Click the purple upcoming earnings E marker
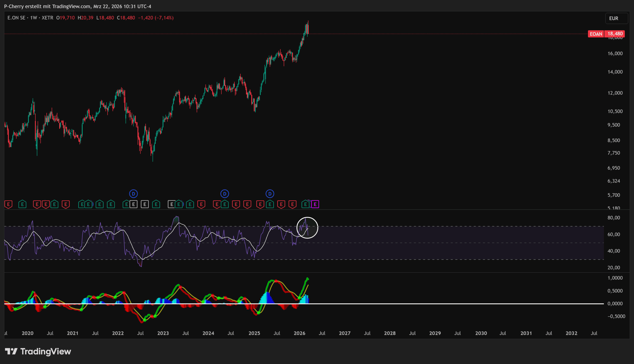The width and height of the screenshot is (634, 364). [x=315, y=204]
